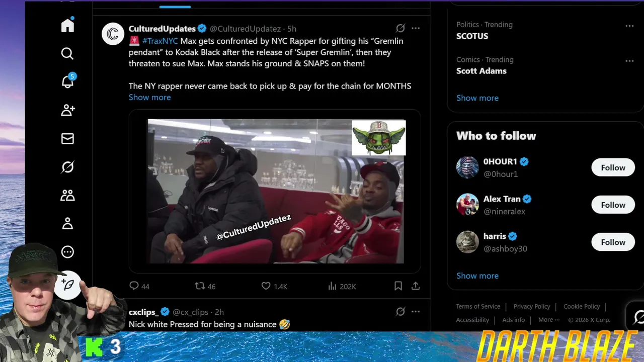Play the CulturedUpdatez video thumbnail
The image size is (644, 362).
click(x=275, y=191)
